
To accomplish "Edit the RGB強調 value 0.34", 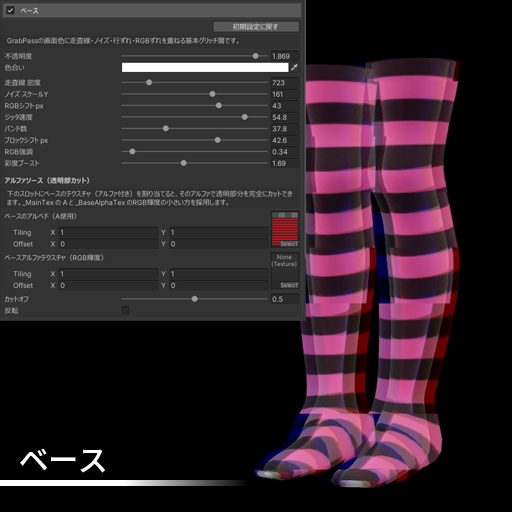I will coord(285,152).
